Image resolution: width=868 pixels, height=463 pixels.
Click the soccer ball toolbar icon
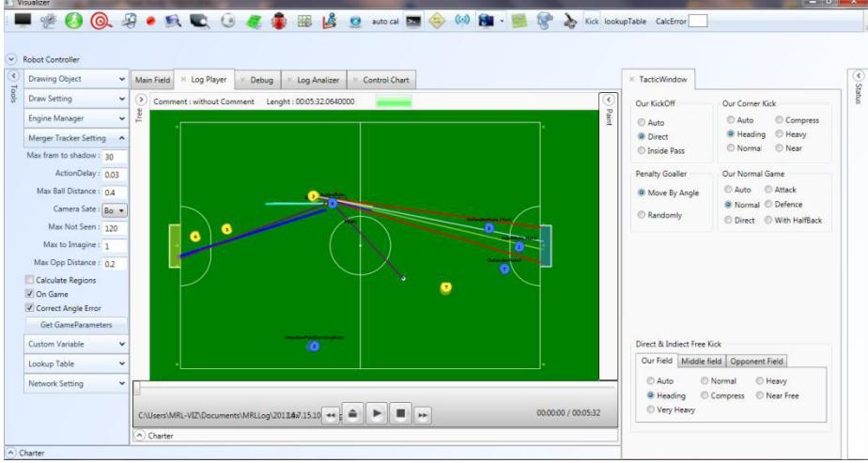[x=227, y=21]
